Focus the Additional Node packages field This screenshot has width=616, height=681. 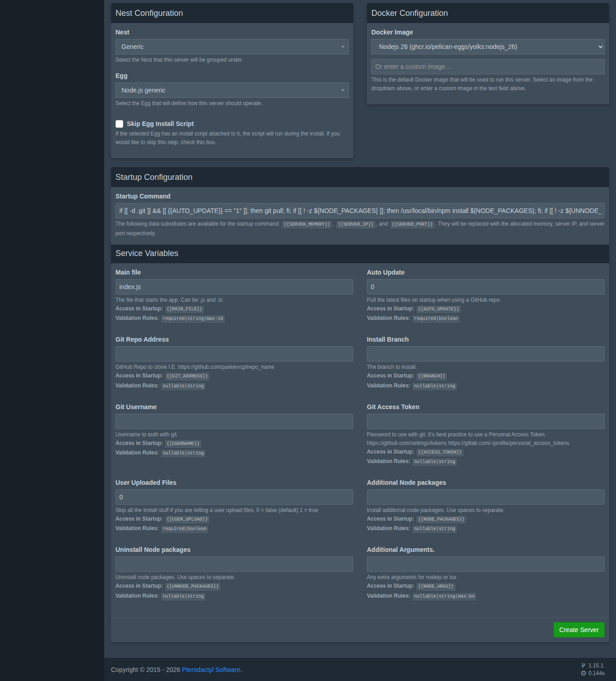tap(486, 497)
